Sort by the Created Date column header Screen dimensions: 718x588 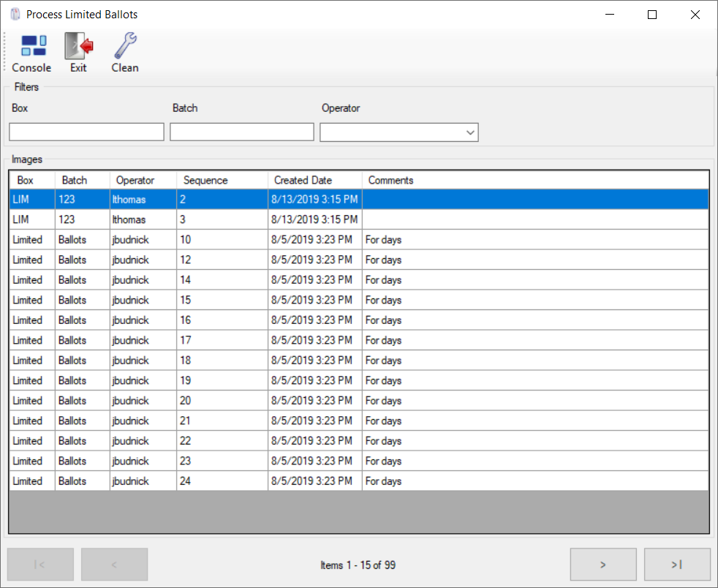tap(315, 181)
